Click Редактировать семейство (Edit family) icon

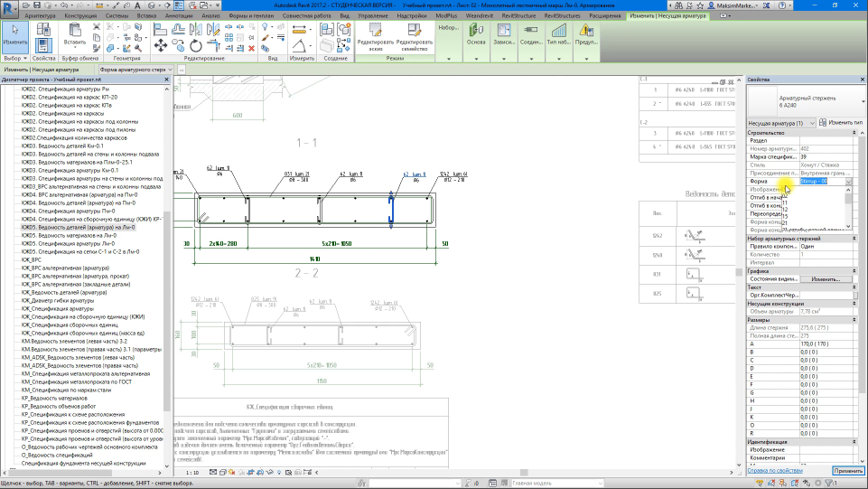414,31
